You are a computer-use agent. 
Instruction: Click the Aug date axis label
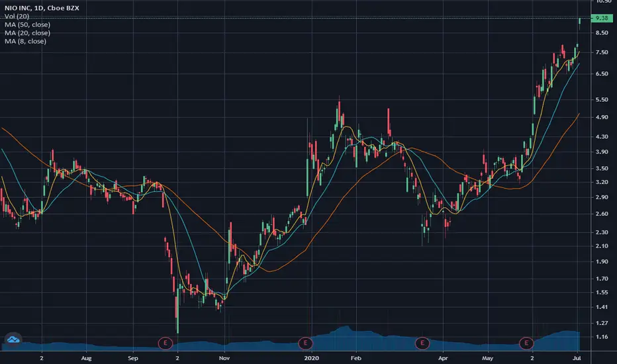(x=86, y=358)
